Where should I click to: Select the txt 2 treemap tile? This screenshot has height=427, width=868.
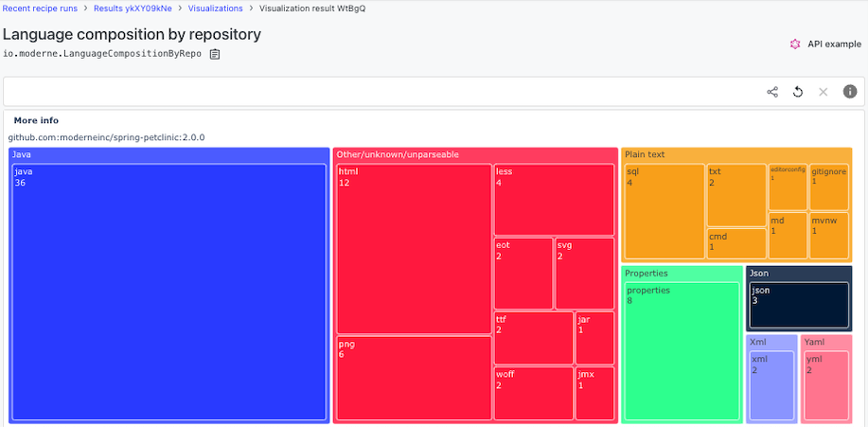(736, 195)
